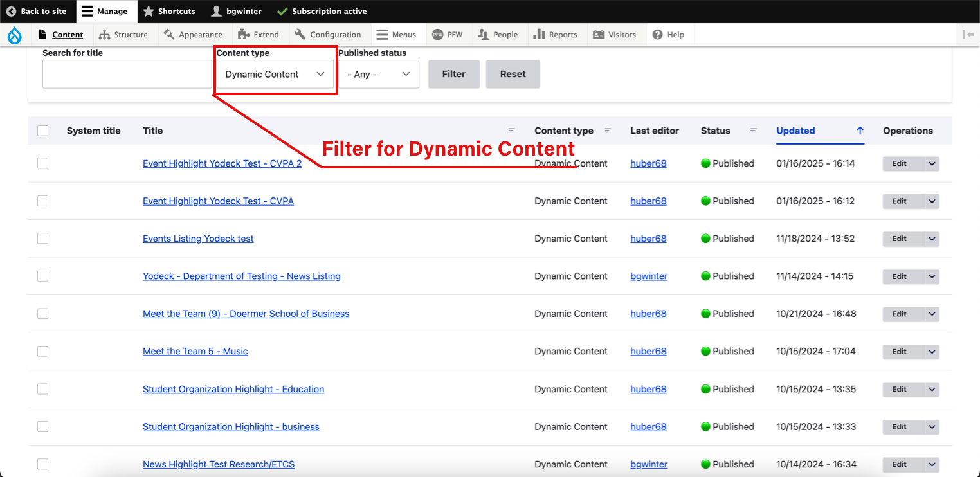Expand operations arrow for Event Highlight Yodeck Test - CVPA
Viewport: 980px width, 477px height.
pyautogui.click(x=932, y=201)
